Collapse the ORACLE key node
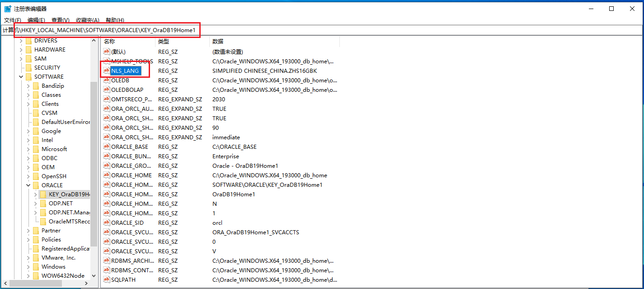Screen dimensions: 644x289 tap(28, 185)
